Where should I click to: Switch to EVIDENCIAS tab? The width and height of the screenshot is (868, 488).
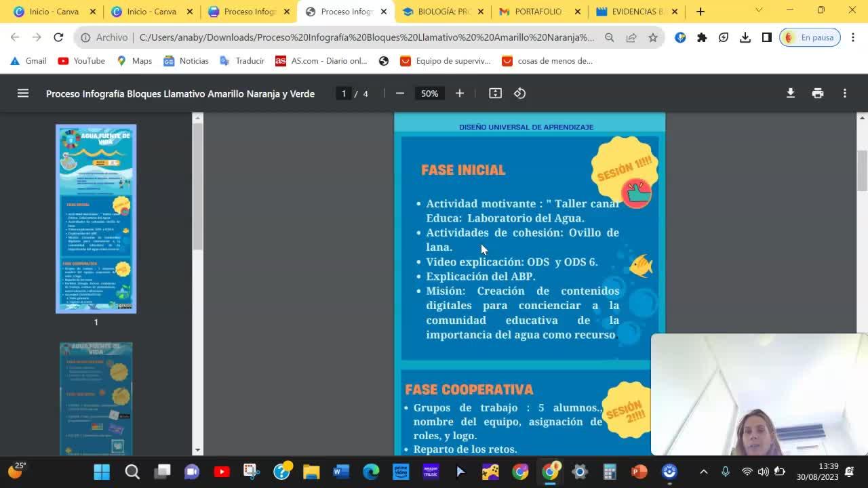click(636, 12)
